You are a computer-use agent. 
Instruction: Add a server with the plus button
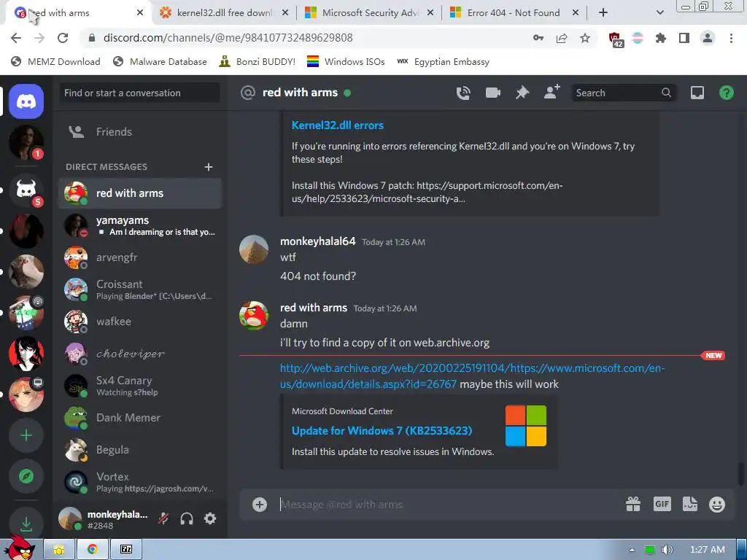[26, 435]
